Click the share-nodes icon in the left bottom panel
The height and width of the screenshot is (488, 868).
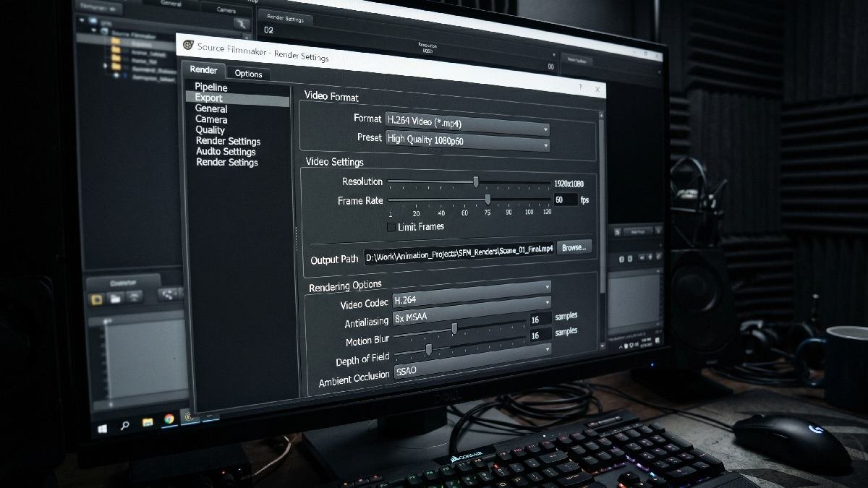point(169,294)
